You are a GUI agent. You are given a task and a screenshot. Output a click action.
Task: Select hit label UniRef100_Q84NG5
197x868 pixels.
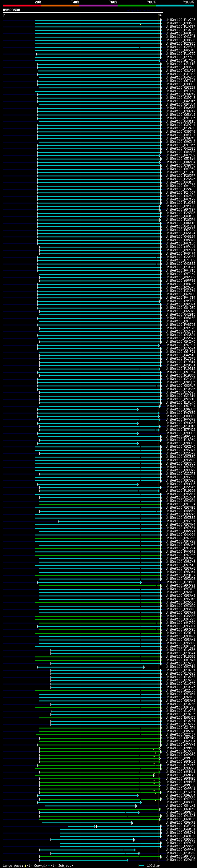pyautogui.click(x=180, y=152)
